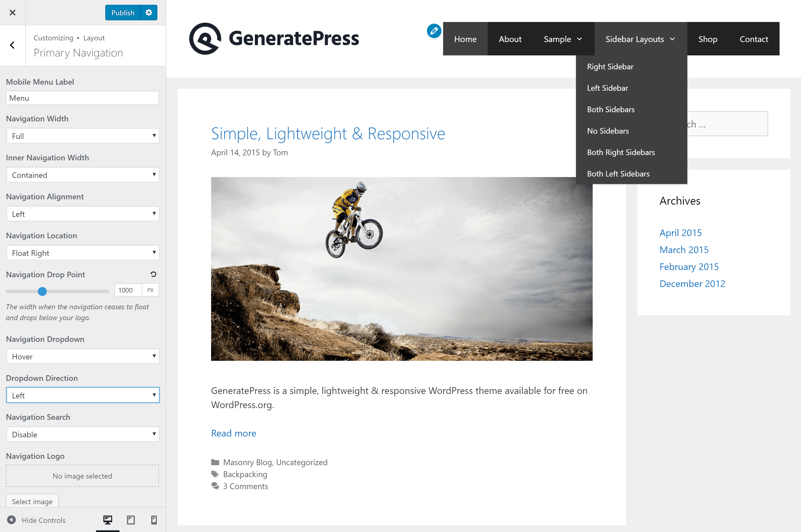
Task: Close the customizer with the X icon
Action: [x=13, y=13]
